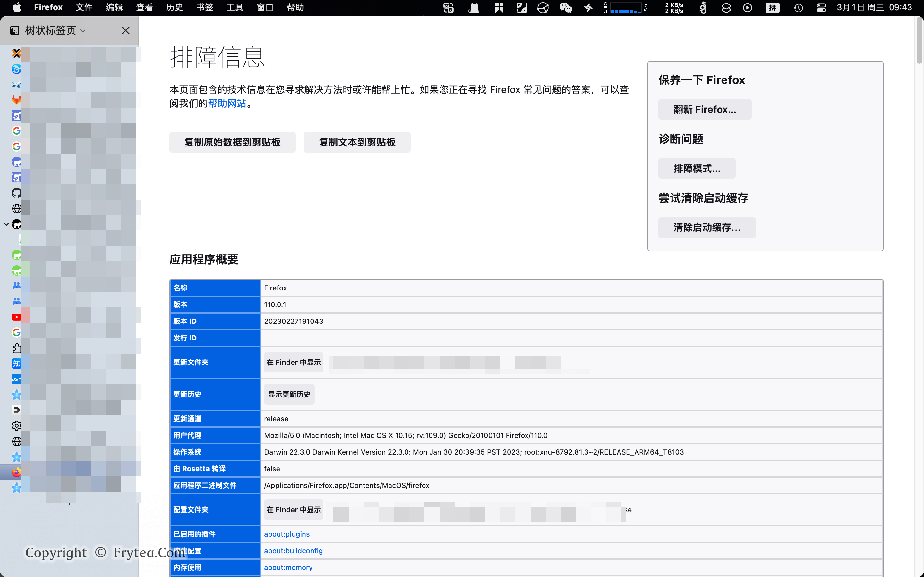
Task: Close the tree tabs sidebar
Action: tap(126, 30)
